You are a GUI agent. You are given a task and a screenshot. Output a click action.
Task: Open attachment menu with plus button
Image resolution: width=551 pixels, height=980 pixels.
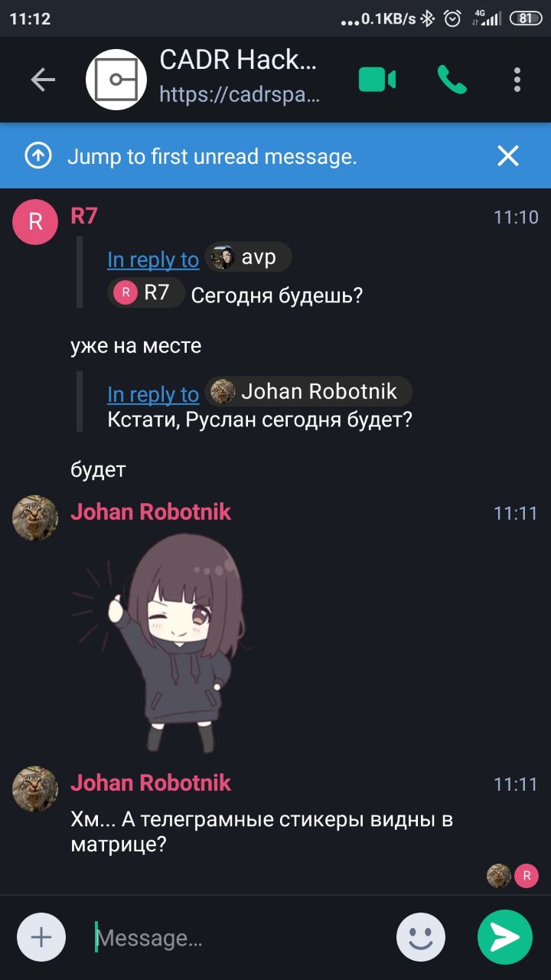tap(41, 937)
